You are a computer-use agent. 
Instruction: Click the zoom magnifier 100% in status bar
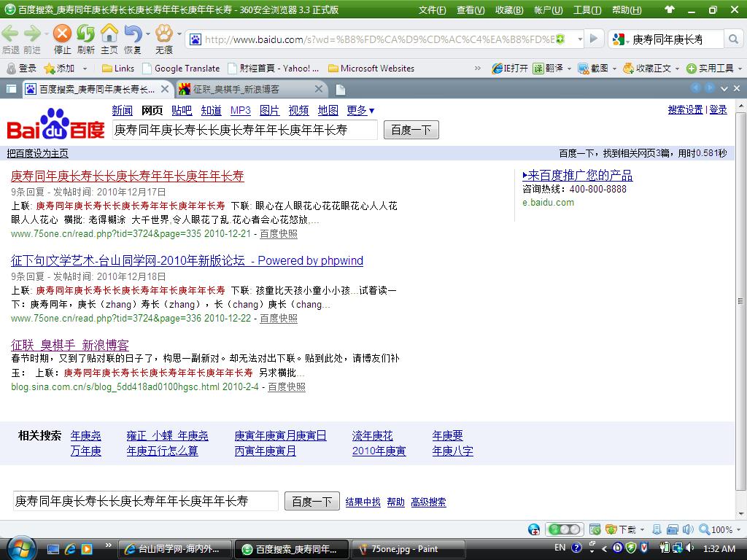click(704, 529)
